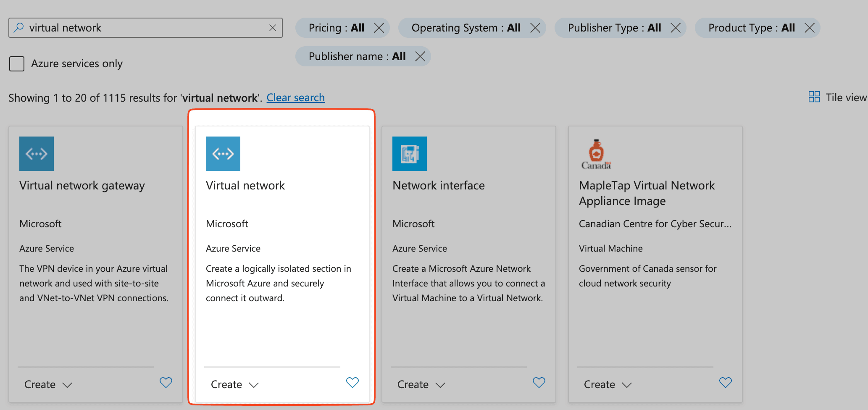The image size is (868, 410).
Task: Favorite the MapleTap Virtual Network Appliance card
Action: click(x=726, y=383)
